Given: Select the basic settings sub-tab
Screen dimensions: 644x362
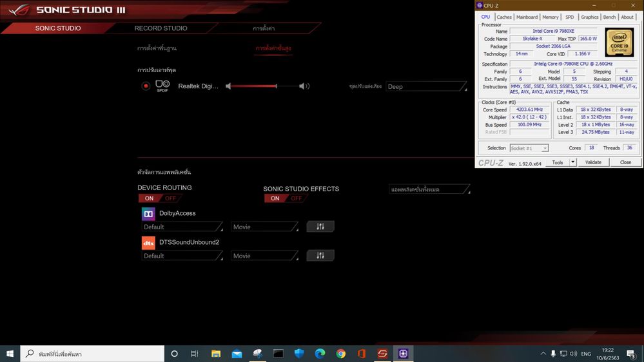Looking at the screenshot, I should point(157,48).
